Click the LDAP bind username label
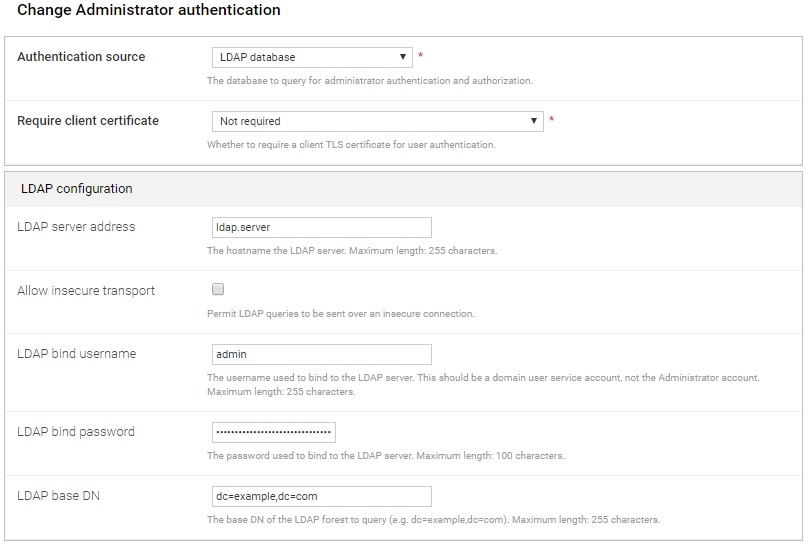The image size is (808, 545). pyautogui.click(x=77, y=354)
